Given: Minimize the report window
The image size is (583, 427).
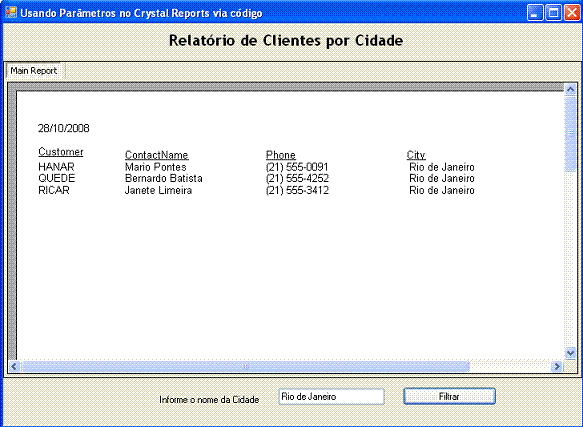Looking at the screenshot, I should click(535, 13).
